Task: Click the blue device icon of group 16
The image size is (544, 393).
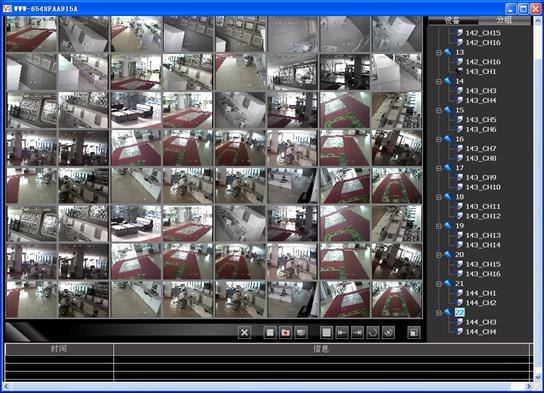Action: coord(448,139)
